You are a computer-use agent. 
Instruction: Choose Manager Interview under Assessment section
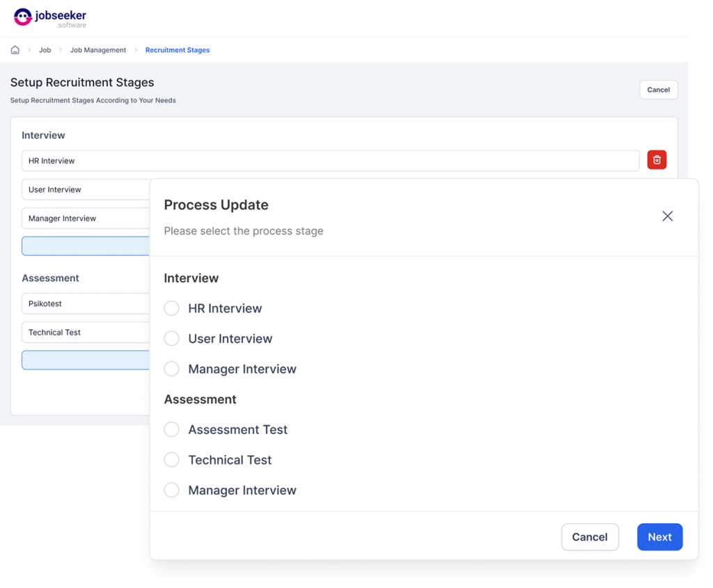tap(171, 491)
